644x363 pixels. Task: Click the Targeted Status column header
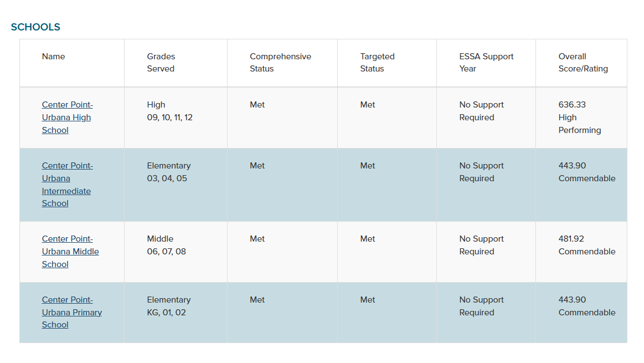377,63
